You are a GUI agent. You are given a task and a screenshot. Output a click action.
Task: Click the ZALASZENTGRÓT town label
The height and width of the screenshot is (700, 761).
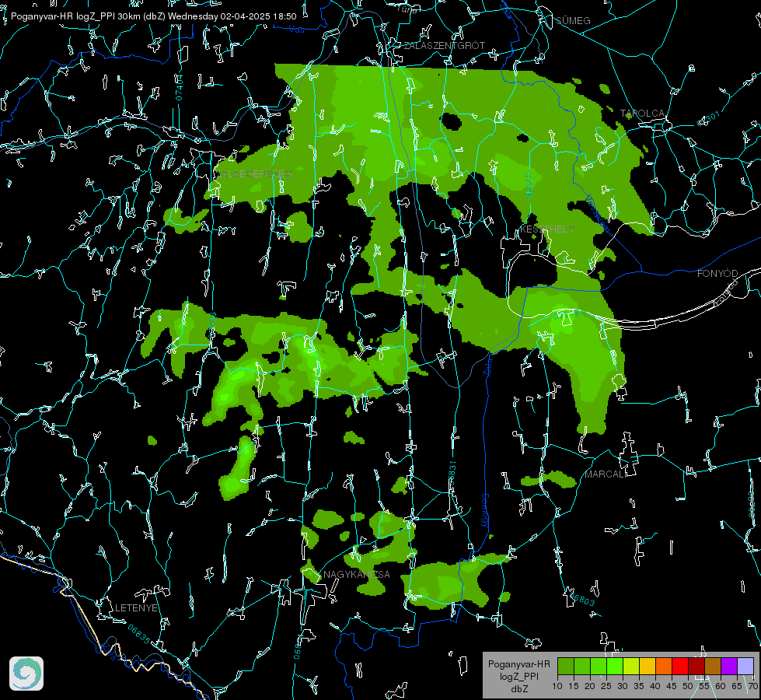click(445, 45)
